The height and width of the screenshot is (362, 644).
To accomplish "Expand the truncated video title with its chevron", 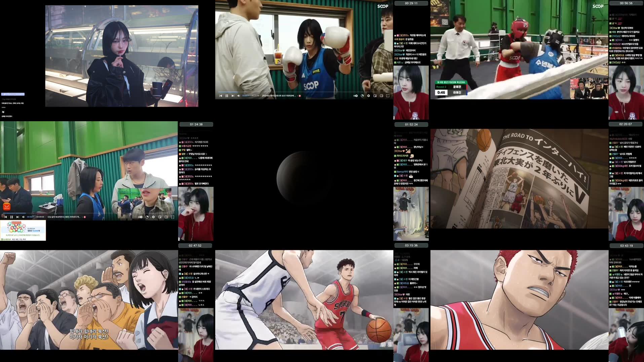I will (x=297, y=96).
